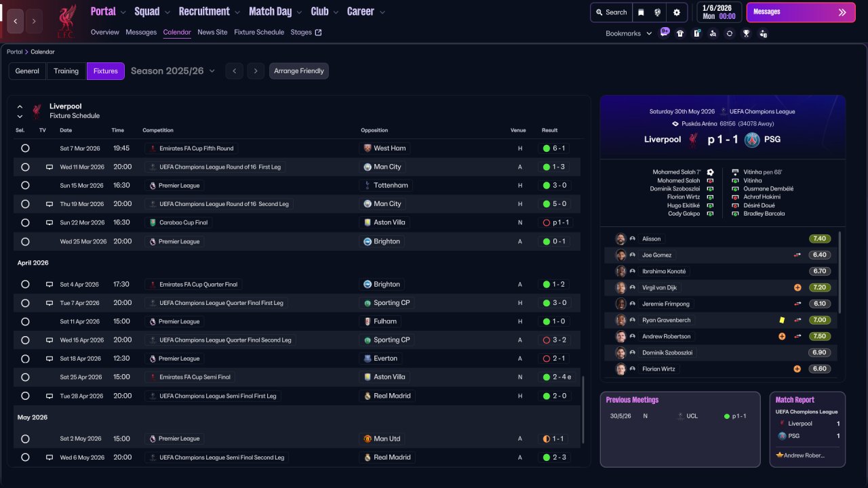Image resolution: width=868 pixels, height=488 pixels.
Task: Go forward with the right arrow button
Action: coord(34,21)
